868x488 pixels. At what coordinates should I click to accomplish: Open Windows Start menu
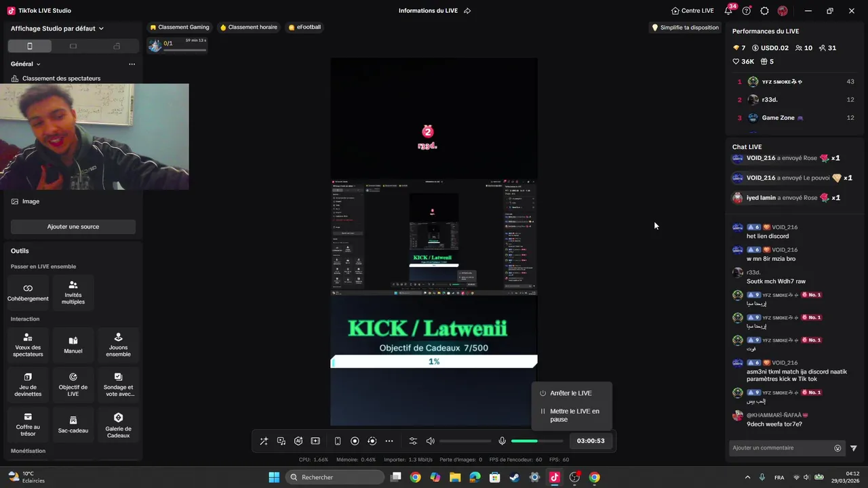click(274, 477)
